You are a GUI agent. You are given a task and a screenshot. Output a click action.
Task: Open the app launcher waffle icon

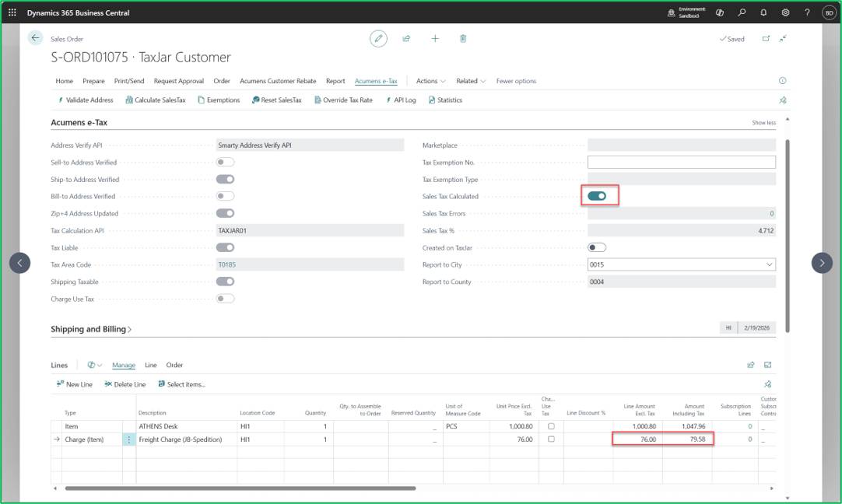coord(12,12)
